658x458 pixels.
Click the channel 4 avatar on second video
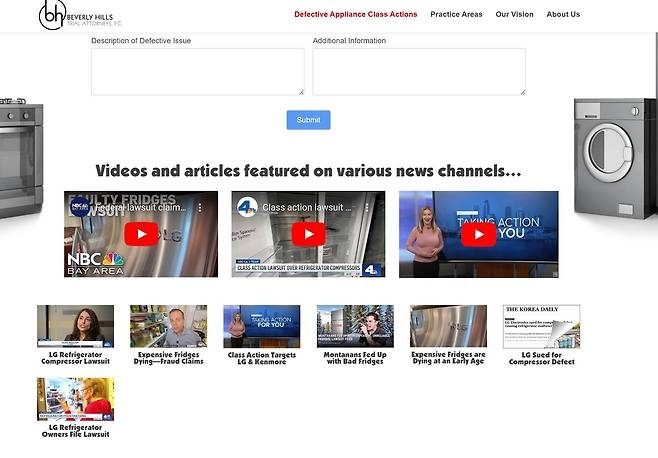(247, 207)
